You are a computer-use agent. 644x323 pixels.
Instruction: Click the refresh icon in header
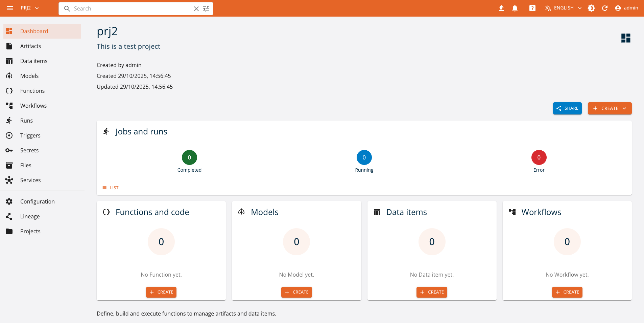click(605, 8)
